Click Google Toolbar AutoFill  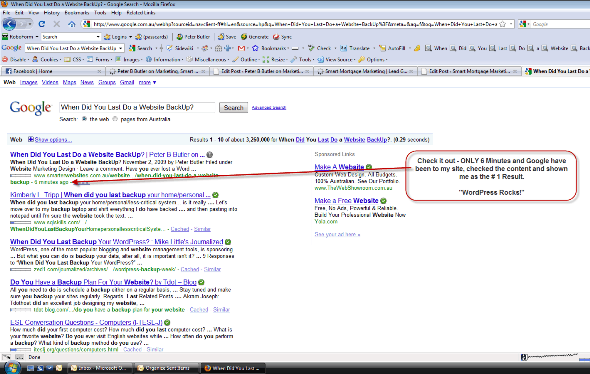click(392, 48)
